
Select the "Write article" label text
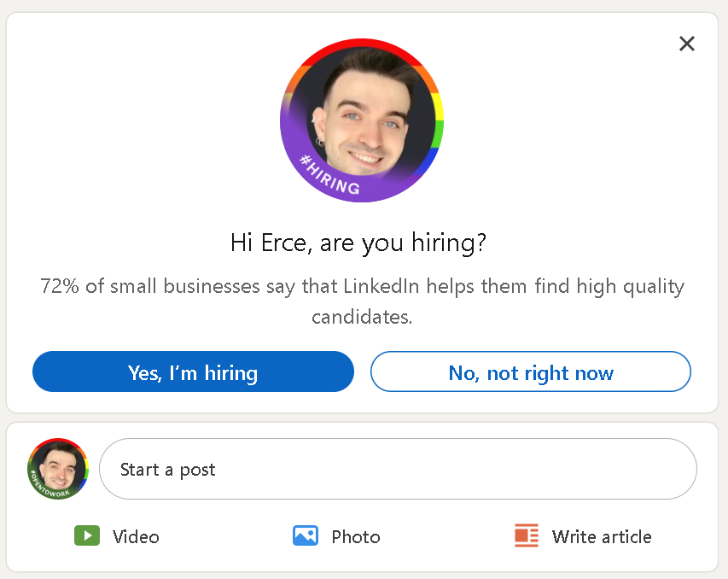tap(602, 536)
